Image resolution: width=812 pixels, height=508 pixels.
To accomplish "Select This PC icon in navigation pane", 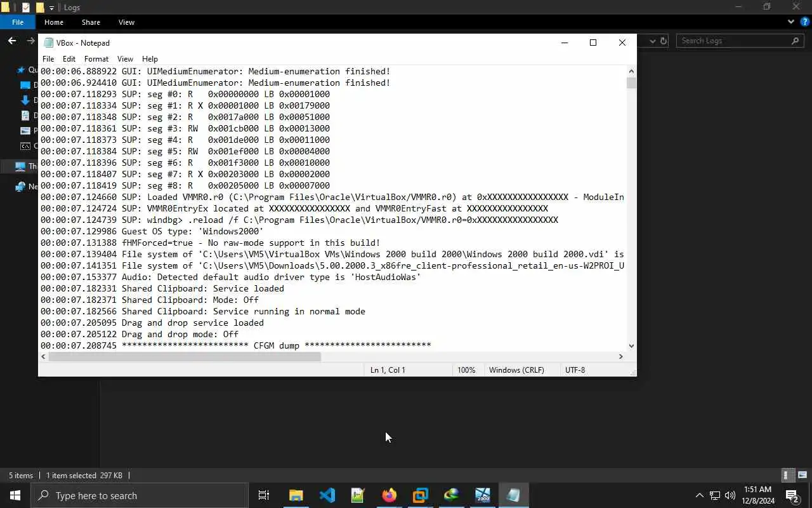I will [x=20, y=166].
